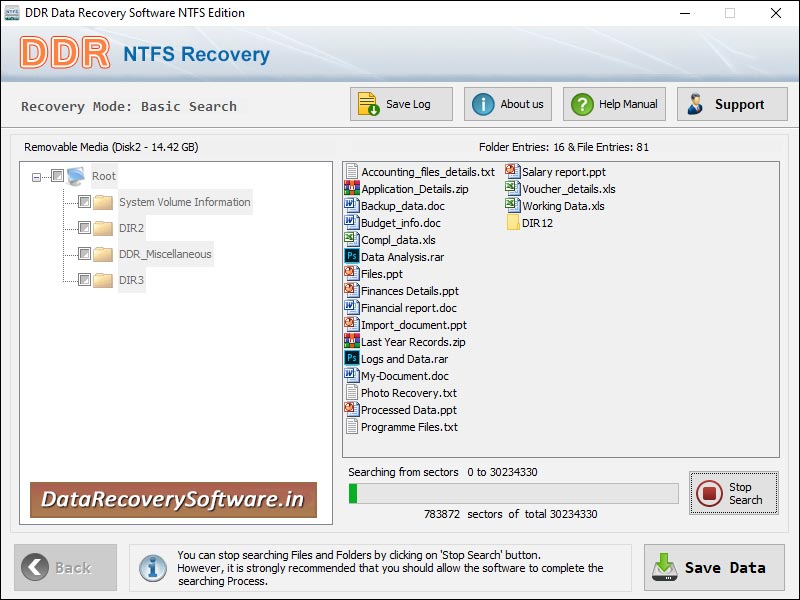Check the DIR2 folder checkbox

pyautogui.click(x=83, y=227)
